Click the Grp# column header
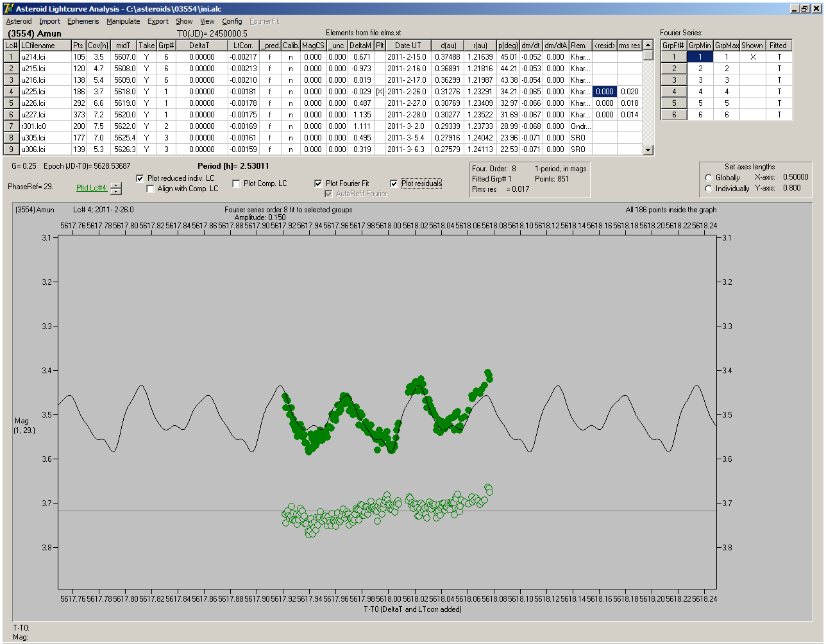The width and height of the screenshot is (826, 644). (x=166, y=46)
